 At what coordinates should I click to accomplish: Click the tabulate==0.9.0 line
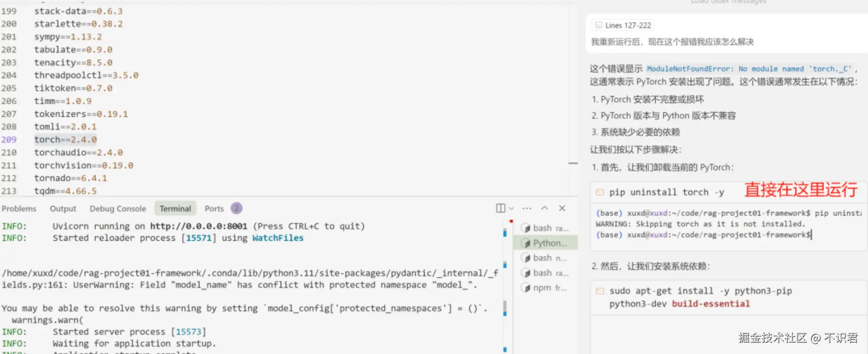click(73, 50)
